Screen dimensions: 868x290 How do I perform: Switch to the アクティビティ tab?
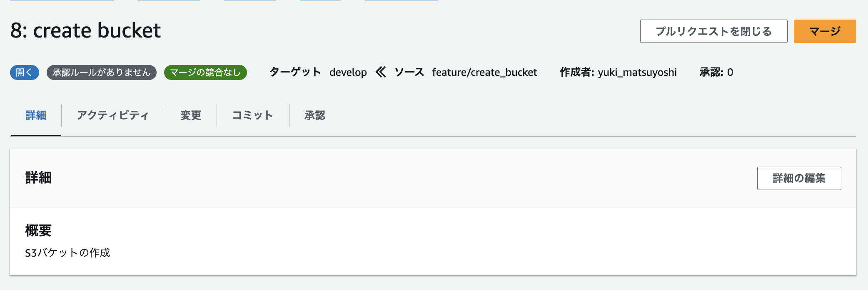113,115
